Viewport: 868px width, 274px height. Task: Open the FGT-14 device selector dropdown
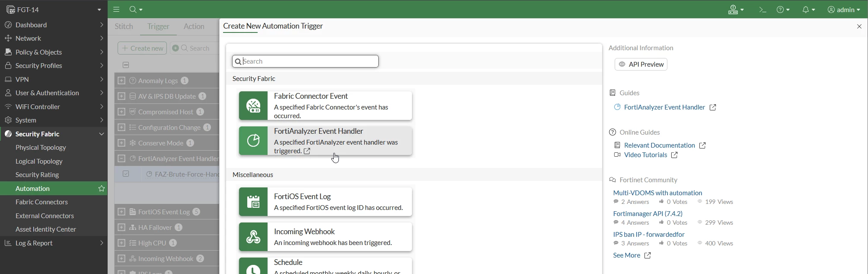54,10
